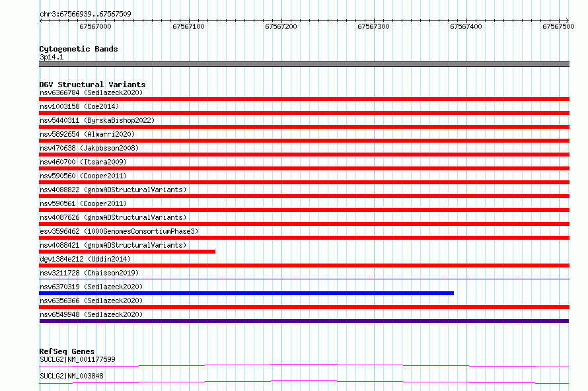Select the 3p14.1 band label
This screenshot has height=391, width=588.
(x=52, y=57)
